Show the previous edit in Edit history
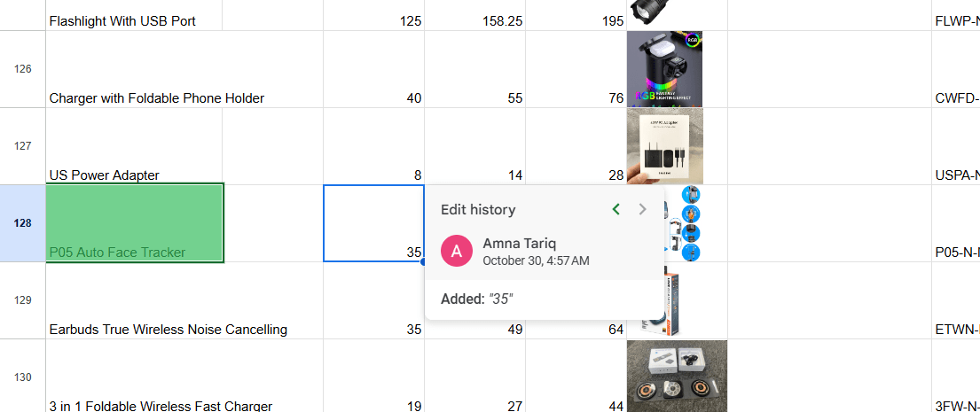This screenshot has height=412, width=980. 616,210
